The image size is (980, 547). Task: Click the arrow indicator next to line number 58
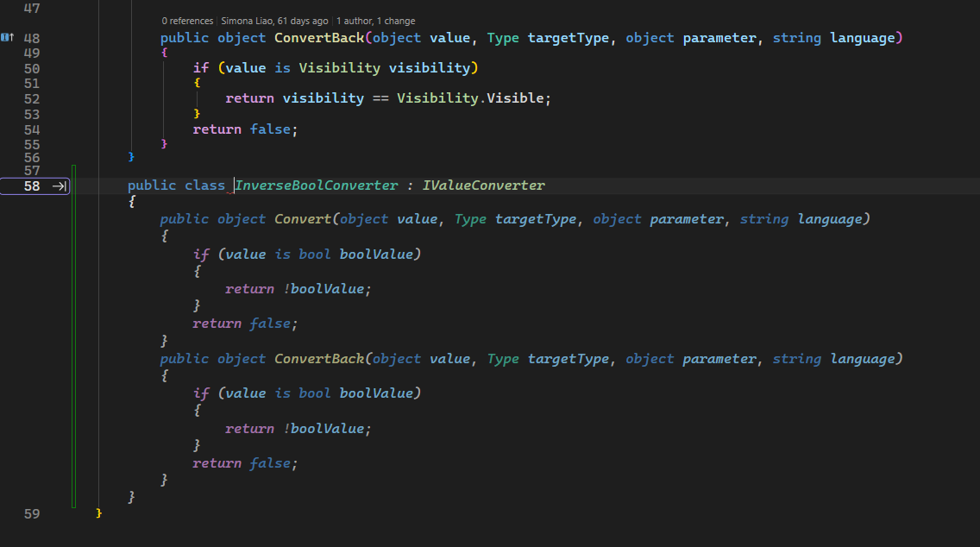pyautogui.click(x=59, y=185)
